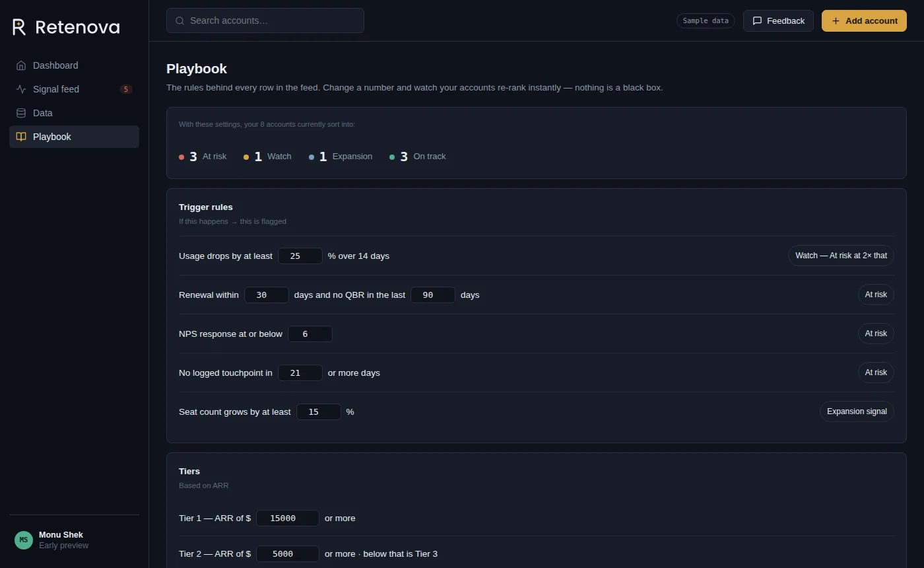
Task: Edit the usage drop percent field
Action: point(300,256)
